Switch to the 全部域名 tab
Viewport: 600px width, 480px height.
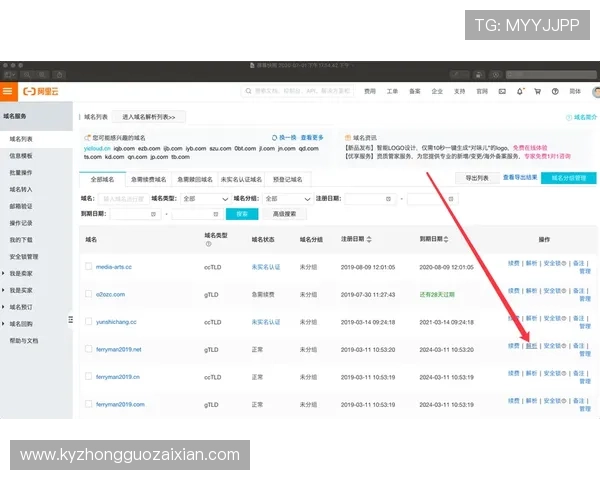[x=102, y=180]
